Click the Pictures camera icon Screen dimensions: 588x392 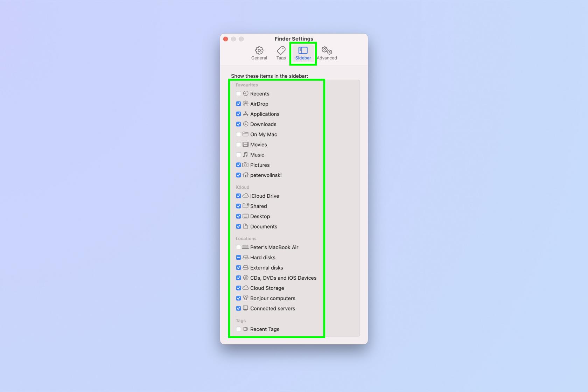(246, 164)
